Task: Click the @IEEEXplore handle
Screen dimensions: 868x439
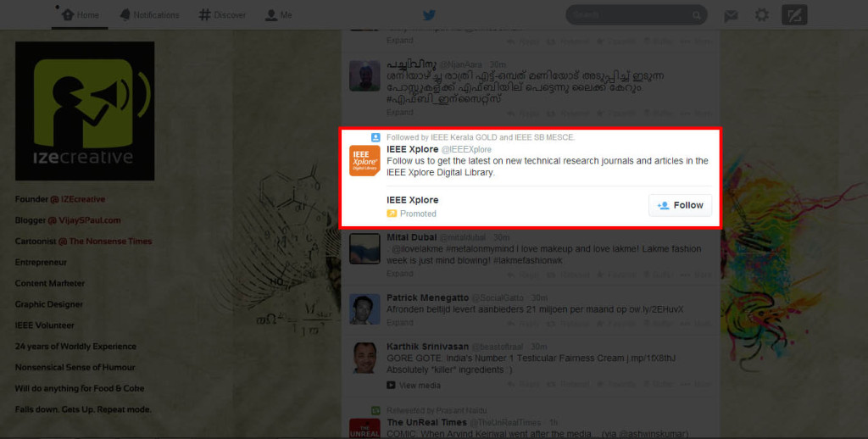Action: pos(466,149)
